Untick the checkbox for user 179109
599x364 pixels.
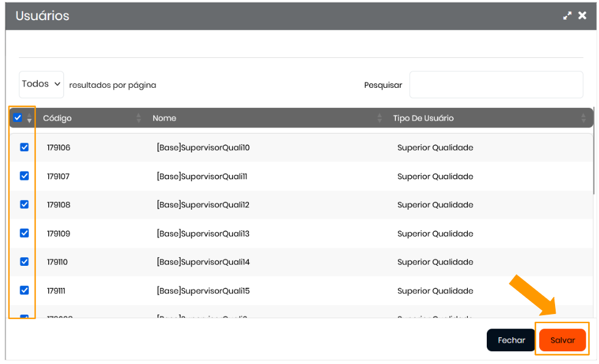[24, 233]
